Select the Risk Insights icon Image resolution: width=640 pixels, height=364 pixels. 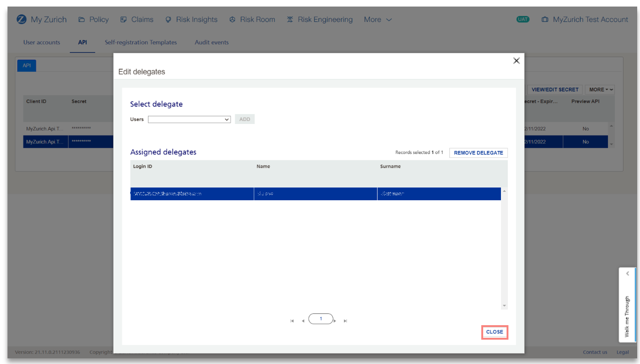168,19
